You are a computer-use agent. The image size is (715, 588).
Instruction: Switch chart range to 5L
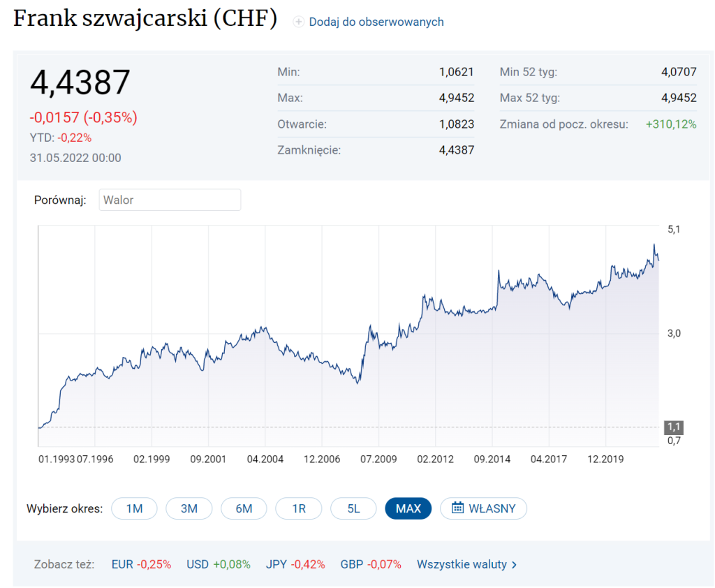click(x=353, y=508)
